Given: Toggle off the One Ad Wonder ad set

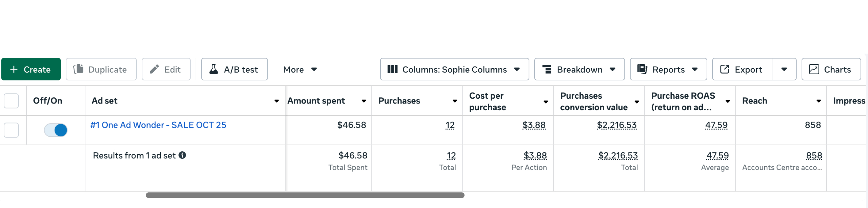Looking at the screenshot, I should [56, 130].
